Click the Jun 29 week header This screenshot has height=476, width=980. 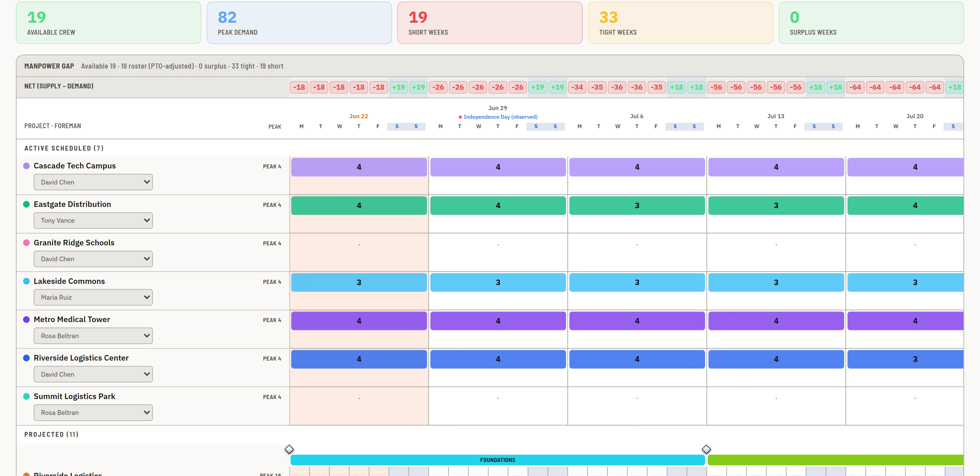pos(498,108)
